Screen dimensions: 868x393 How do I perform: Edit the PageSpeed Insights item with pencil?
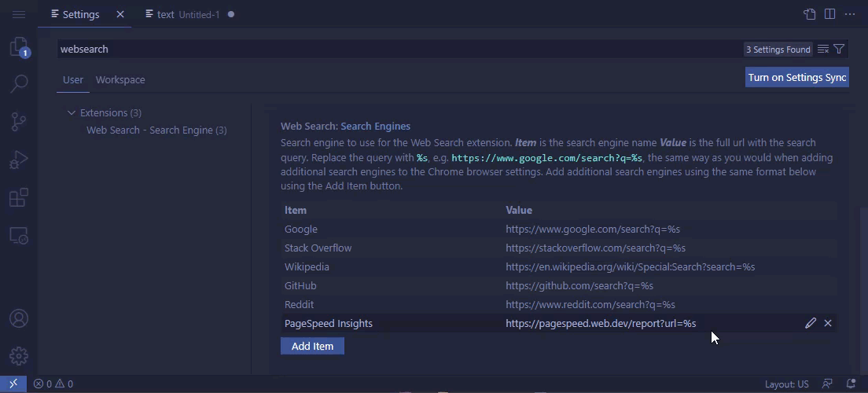(x=811, y=323)
